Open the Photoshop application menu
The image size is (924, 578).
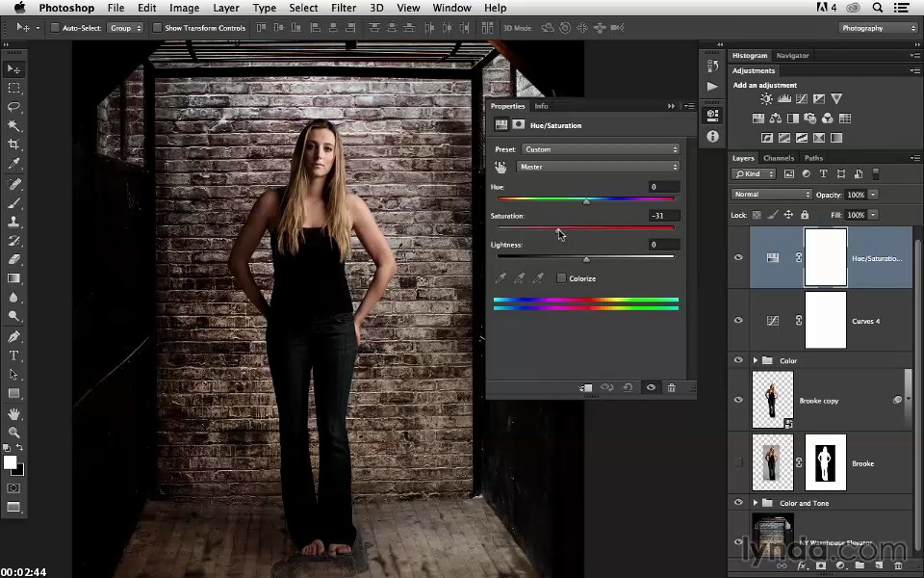66,8
